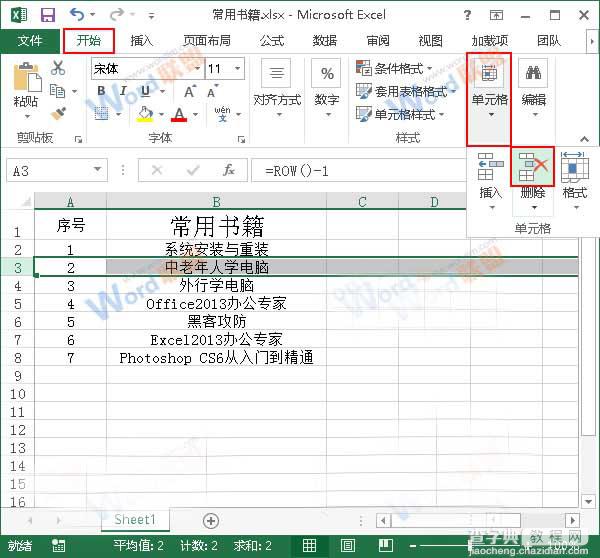The image size is (600, 558).
Task: Apply the red font color
Action: [x=179, y=114]
